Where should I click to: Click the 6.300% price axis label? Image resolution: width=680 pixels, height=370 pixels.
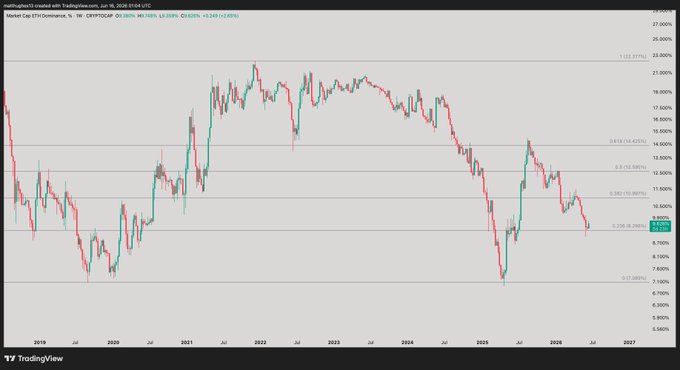tap(662, 305)
